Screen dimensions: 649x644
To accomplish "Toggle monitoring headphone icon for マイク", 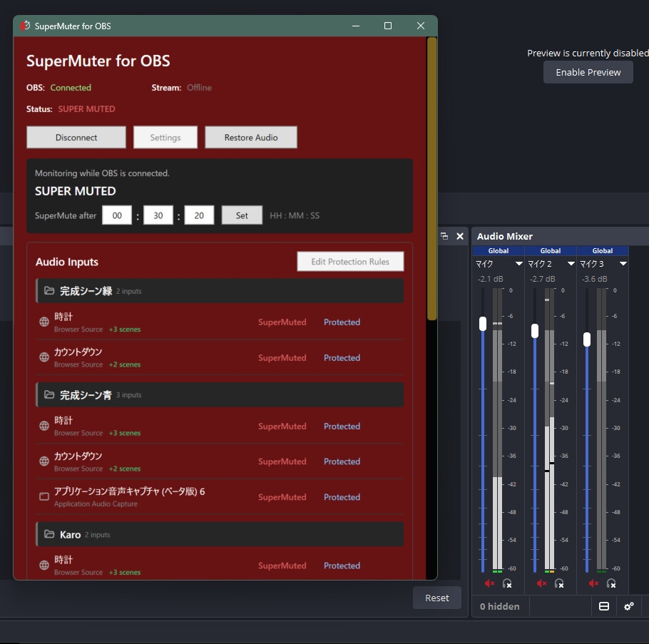I will (x=507, y=583).
